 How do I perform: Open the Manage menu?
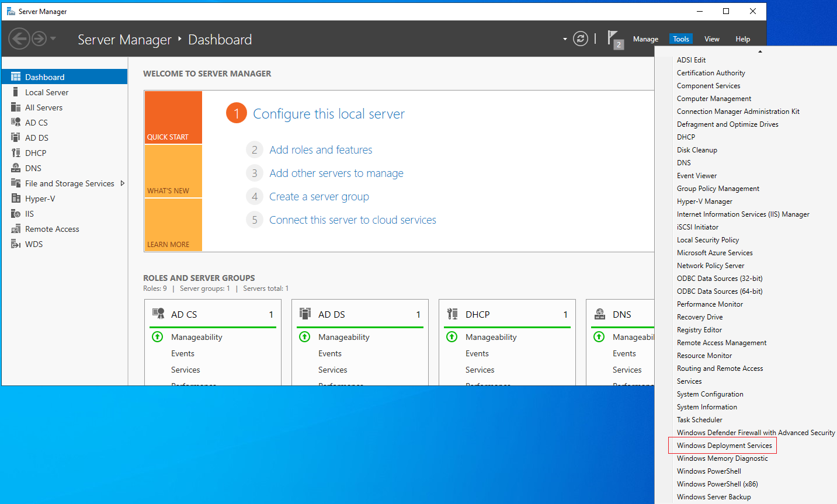[x=645, y=39]
